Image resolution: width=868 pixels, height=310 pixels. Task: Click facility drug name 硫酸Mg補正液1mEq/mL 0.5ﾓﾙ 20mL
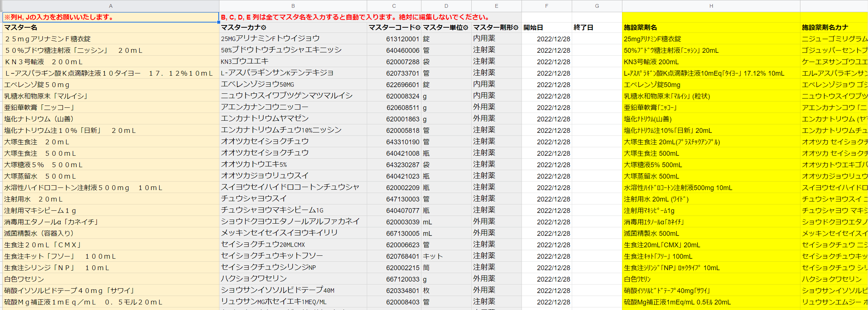(677, 302)
